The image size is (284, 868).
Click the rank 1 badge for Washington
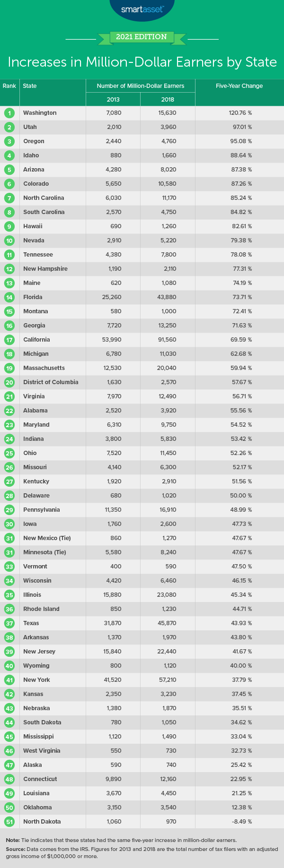click(9, 113)
